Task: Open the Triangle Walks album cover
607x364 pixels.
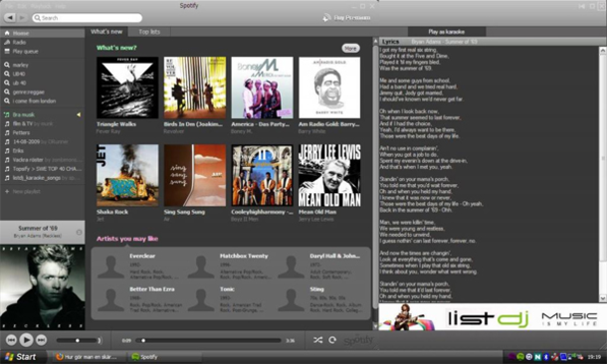Action: click(127, 88)
